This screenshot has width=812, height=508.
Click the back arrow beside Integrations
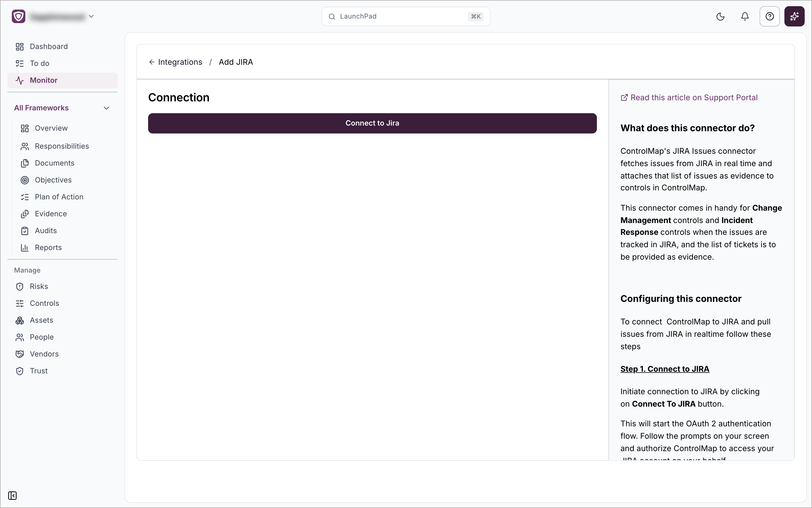pos(152,62)
